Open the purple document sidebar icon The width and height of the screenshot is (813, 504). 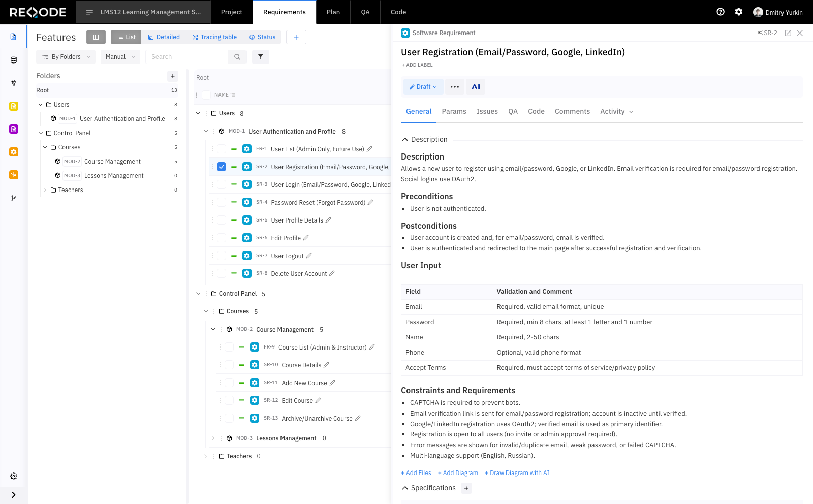coord(14,129)
